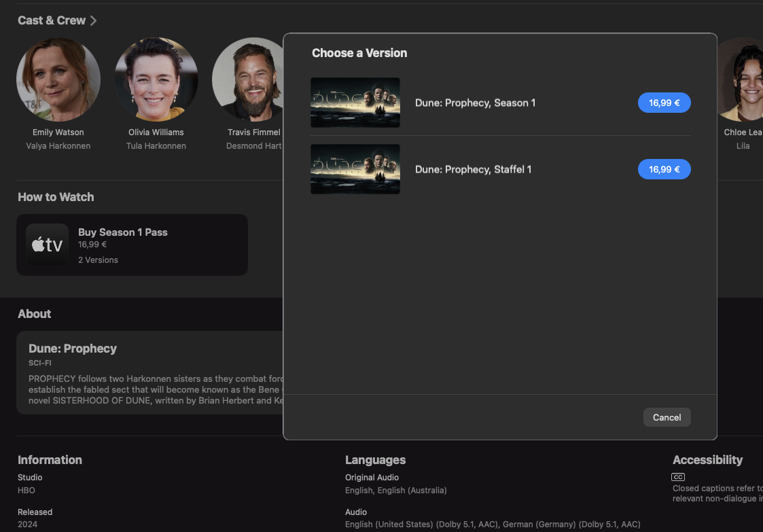Viewport: 763px width, 532px height.
Task: Buy Dune: Prophecy, Staffel 1 for 16,99 €
Action: [x=664, y=169]
